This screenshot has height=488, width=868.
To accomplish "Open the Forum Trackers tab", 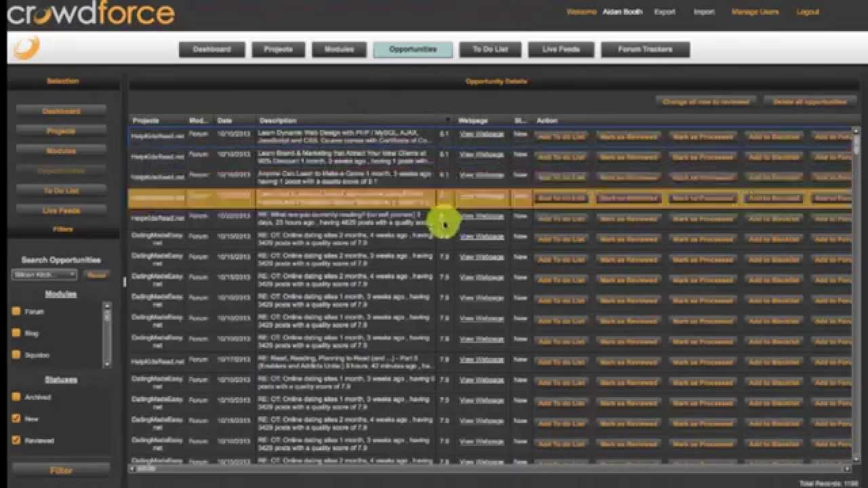I will 645,49.
